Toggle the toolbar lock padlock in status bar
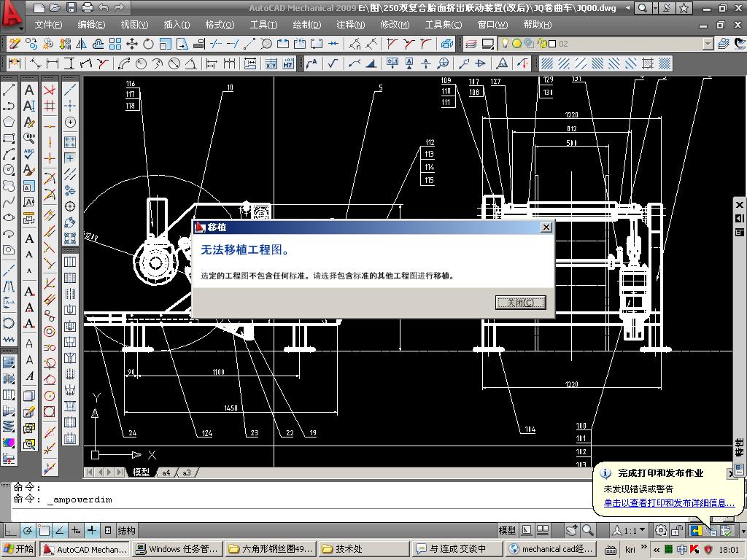Screen dimensions: 747x560 [x=677, y=530]
